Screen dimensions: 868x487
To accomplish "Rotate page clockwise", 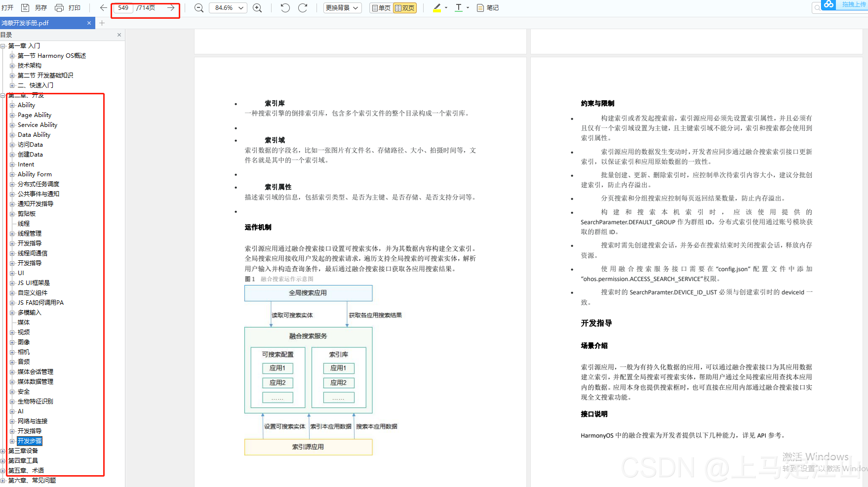I will [x=303, y=8].
